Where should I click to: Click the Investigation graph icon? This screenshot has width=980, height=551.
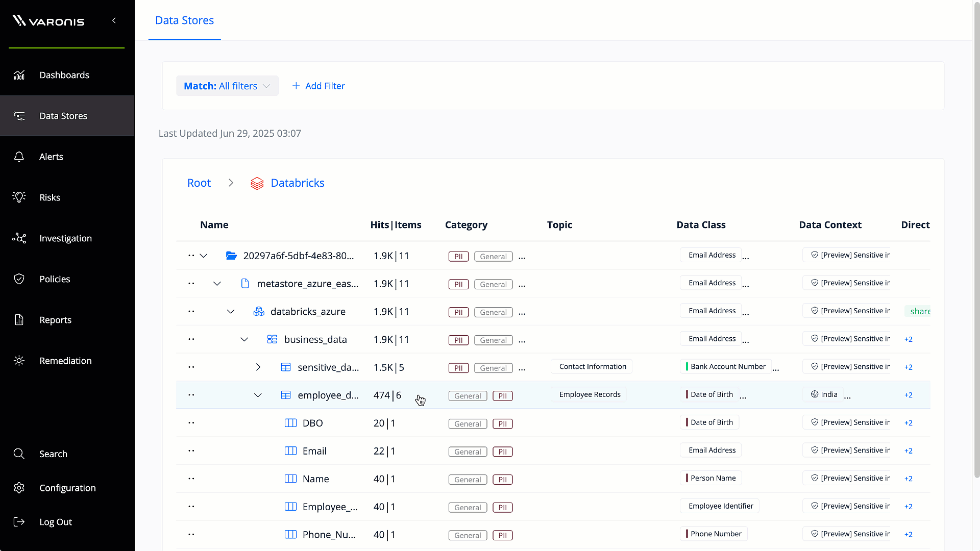coord(19,238)
